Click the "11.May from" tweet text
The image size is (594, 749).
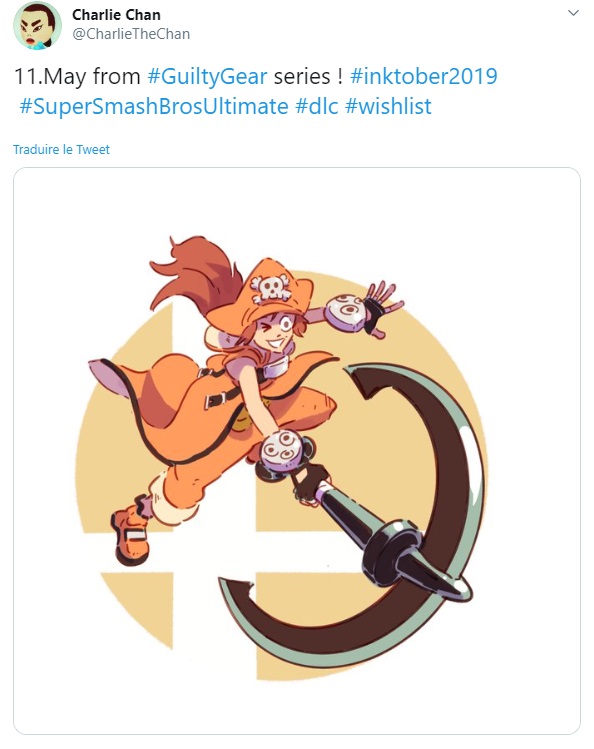pos(77,76)
